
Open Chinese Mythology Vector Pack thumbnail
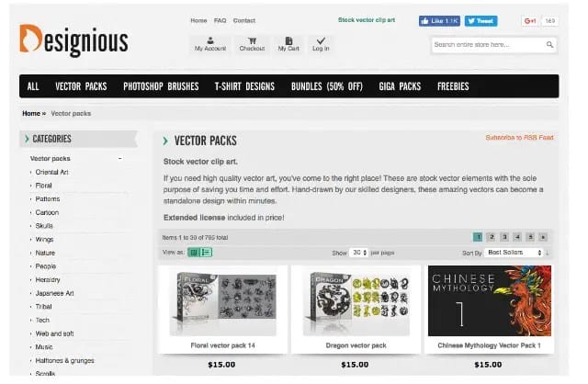click(x=490, y=300)
